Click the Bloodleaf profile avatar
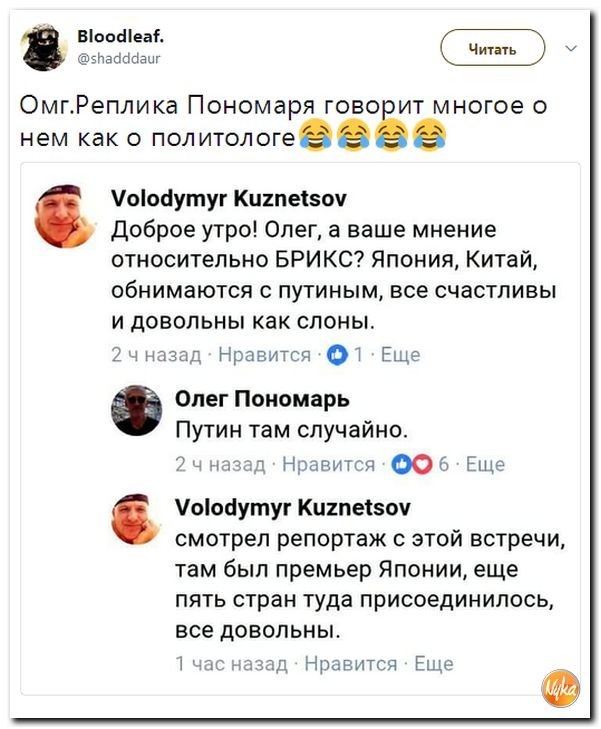This screenshot has width=601, height=729. coord(45,49)
